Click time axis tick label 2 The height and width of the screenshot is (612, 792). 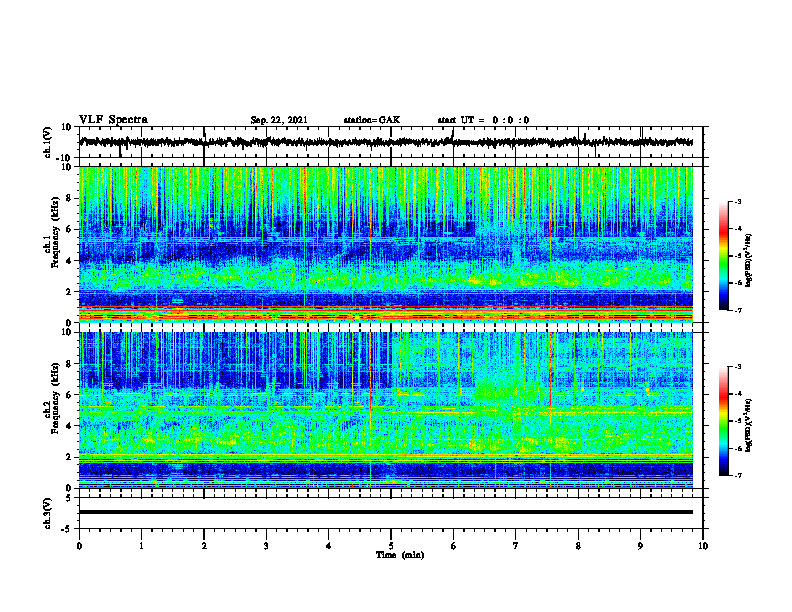(x=204, y=546)
